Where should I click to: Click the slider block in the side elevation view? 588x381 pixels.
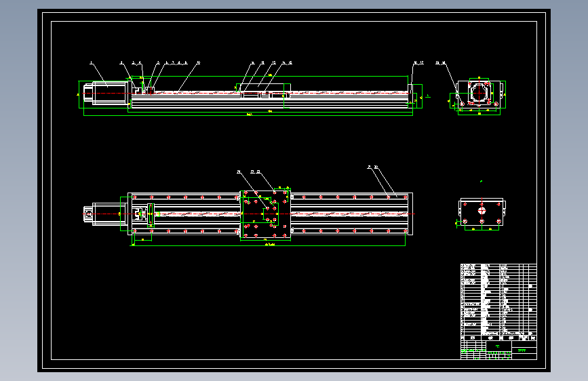265,91
